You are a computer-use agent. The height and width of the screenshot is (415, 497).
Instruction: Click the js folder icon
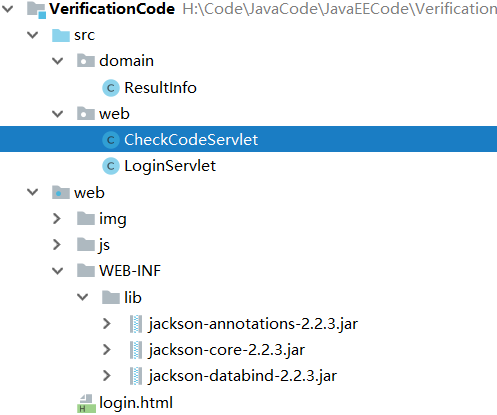[86, 245]
